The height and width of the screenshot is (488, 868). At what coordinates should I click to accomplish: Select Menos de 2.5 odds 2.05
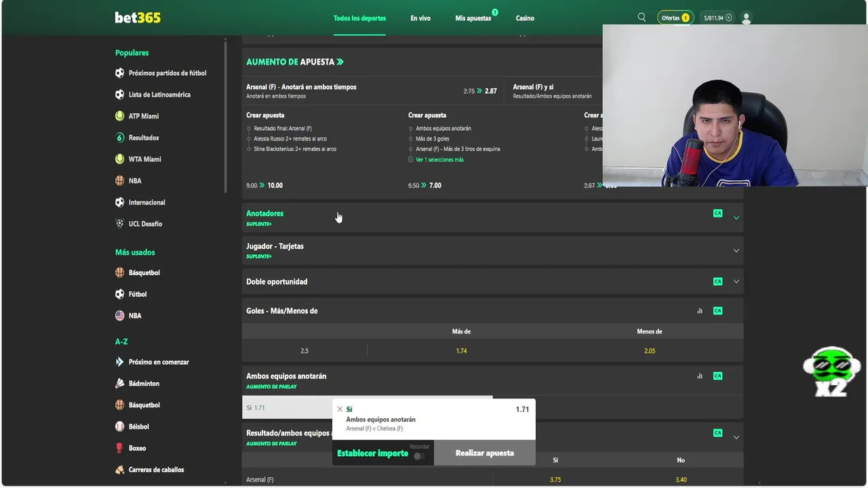[x=650, y=351]
